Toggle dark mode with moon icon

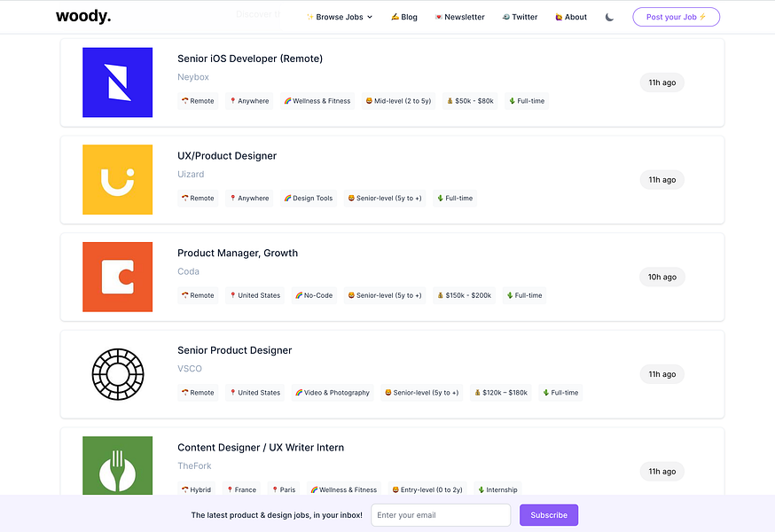[609, 17]
